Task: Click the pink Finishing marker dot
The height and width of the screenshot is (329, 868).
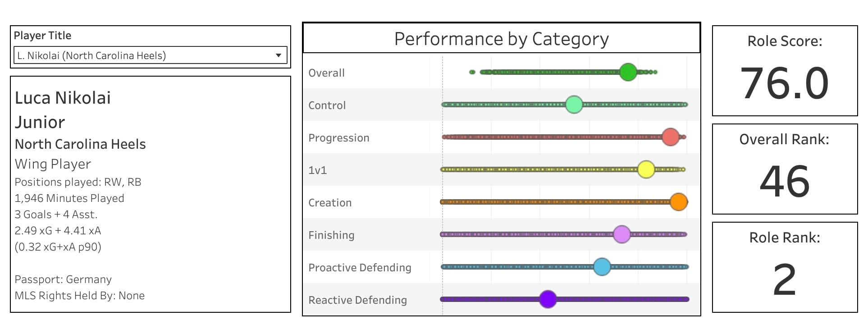Action: coord(622,234)
